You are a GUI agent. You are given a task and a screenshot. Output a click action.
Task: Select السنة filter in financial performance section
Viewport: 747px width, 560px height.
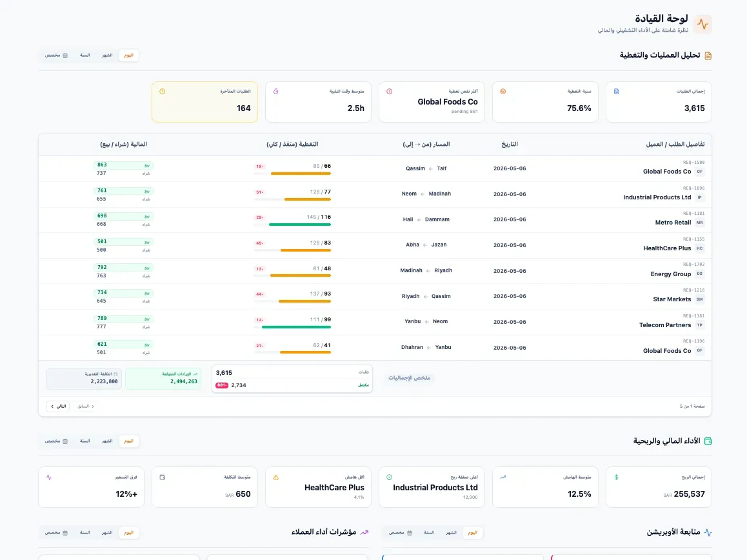(85, 441)
